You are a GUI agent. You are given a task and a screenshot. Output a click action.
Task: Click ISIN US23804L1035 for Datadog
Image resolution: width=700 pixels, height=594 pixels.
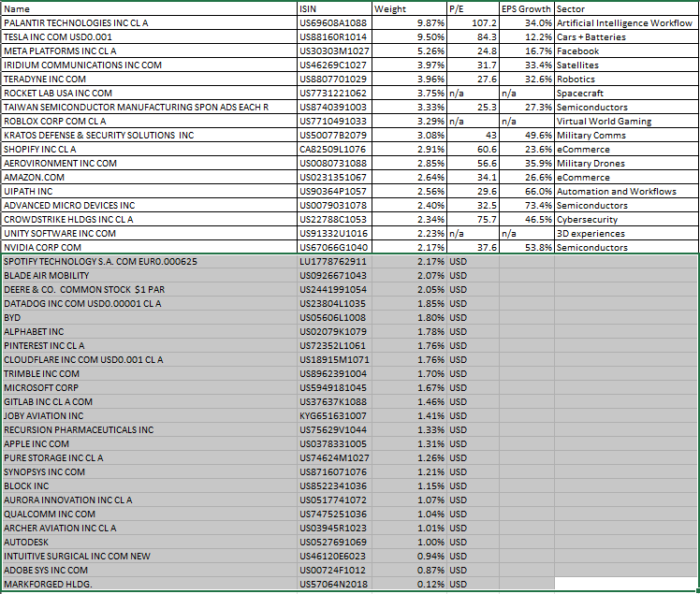[x=334, y=303]
